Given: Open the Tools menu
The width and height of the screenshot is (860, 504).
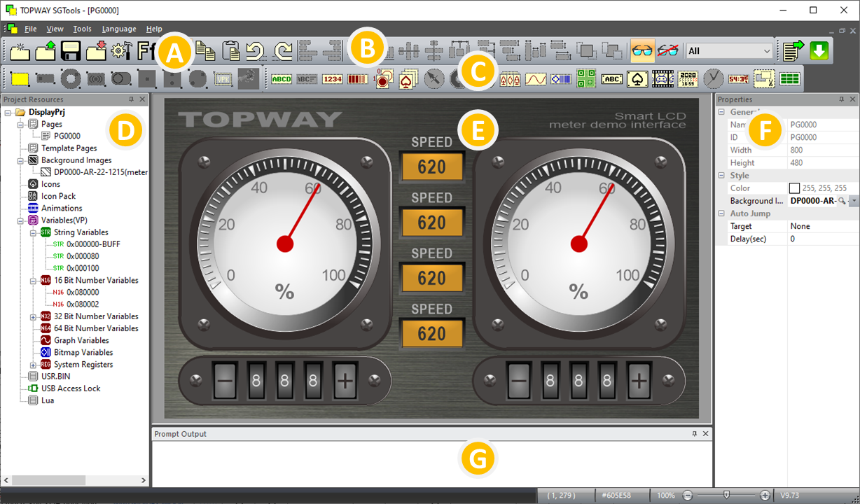Looking at the screenshot, I should [82, 29].
